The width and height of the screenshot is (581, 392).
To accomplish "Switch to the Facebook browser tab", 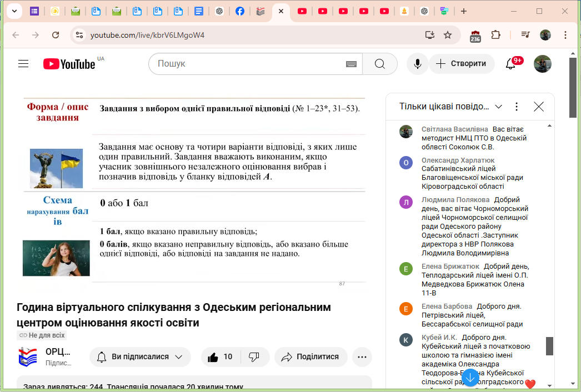I will click(x=239, y=11).
